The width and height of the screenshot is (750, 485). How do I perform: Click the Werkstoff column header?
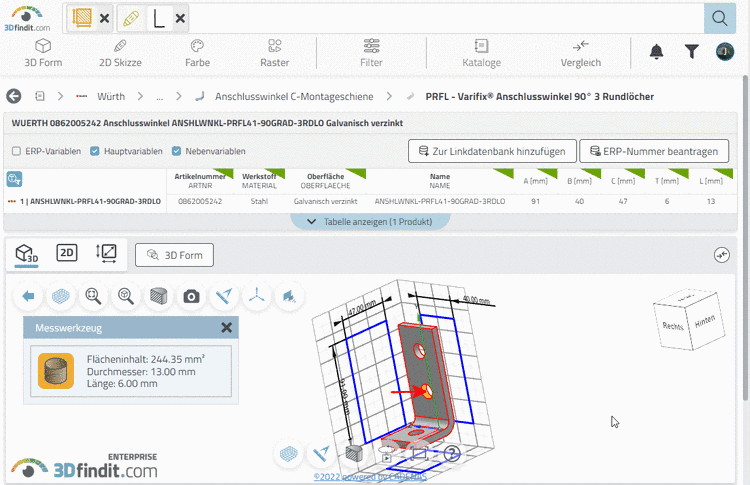[x=259, y=181]
